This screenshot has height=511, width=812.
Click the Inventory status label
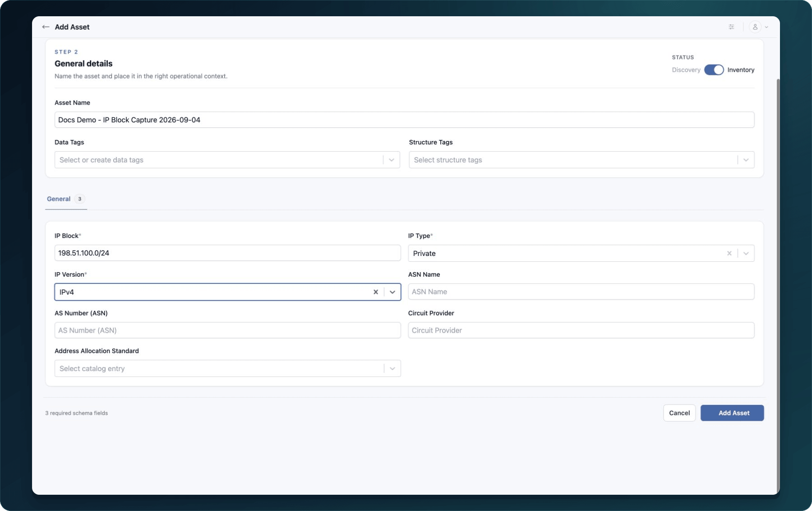741,70
